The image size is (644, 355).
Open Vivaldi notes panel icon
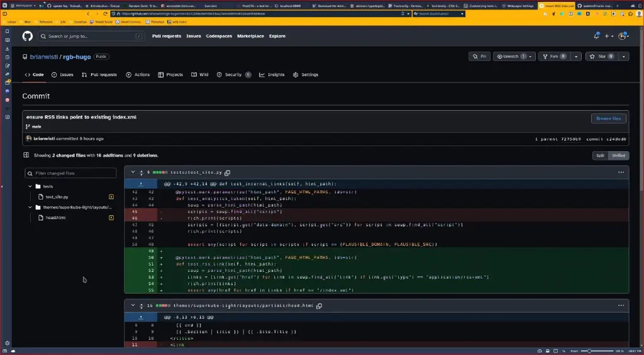[x=7, y=65]
